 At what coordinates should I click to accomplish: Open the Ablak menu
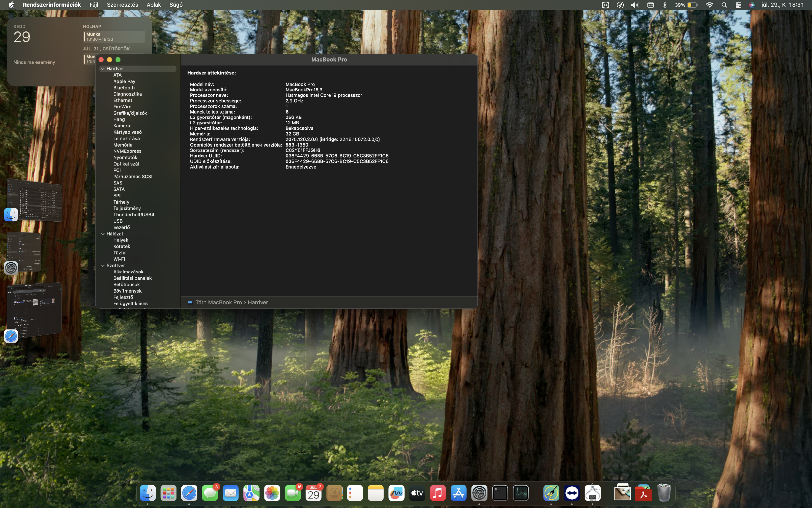[x=154, y=5]
